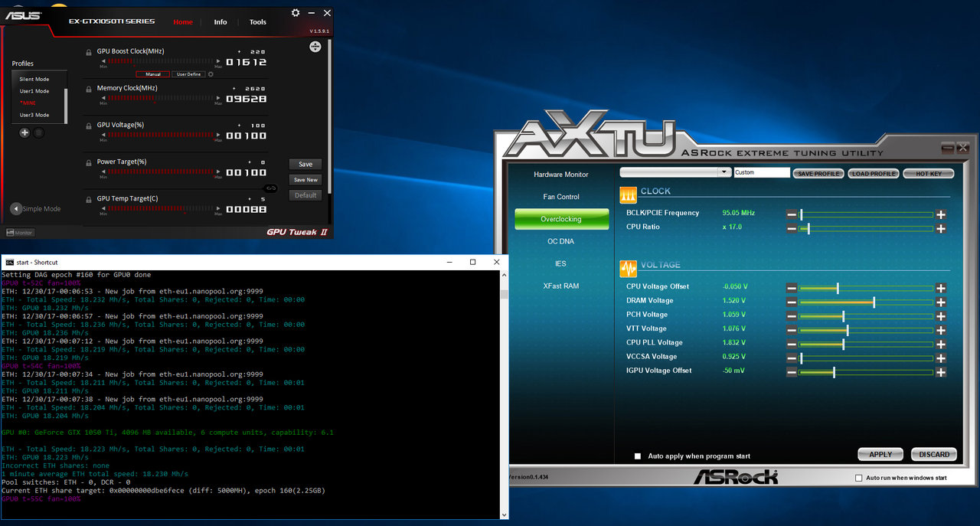Increase GPU Temp Target with right arrow
The height and width of the screenshot is (526, 980).
coord(220,208)
